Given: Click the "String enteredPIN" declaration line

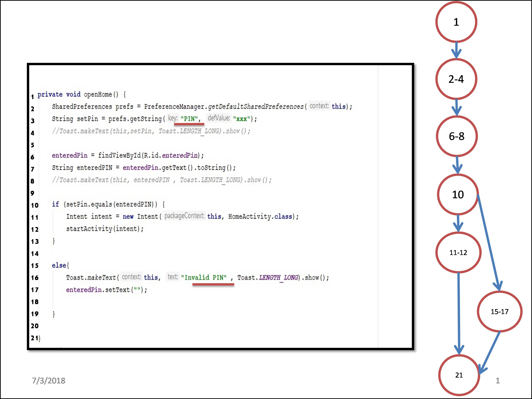Looking at the screenshot, I should point(144,168).
